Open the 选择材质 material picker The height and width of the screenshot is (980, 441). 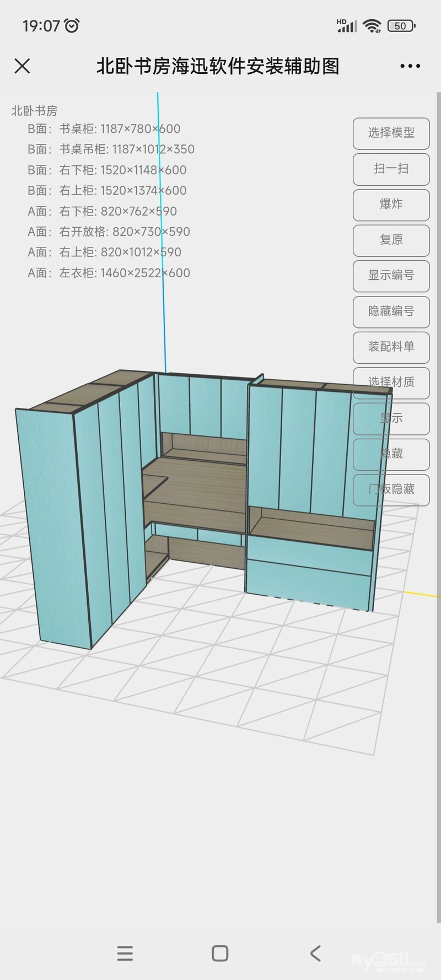coord(391,383)
